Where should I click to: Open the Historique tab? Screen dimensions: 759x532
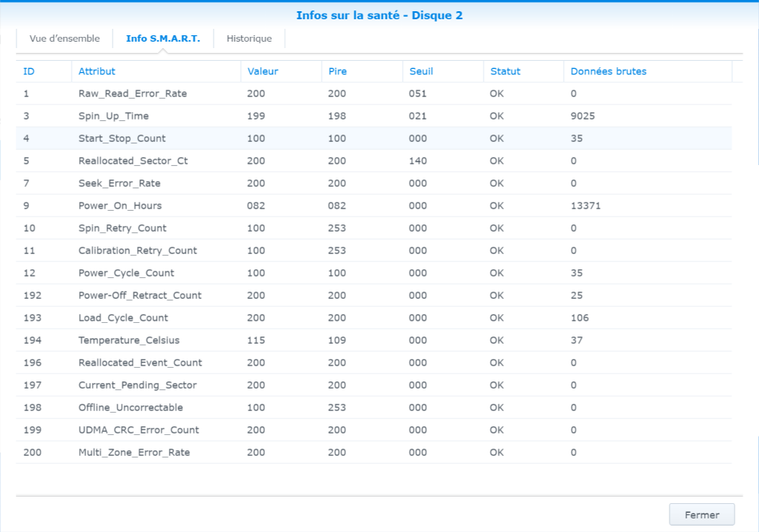click(x=249, y=38)
